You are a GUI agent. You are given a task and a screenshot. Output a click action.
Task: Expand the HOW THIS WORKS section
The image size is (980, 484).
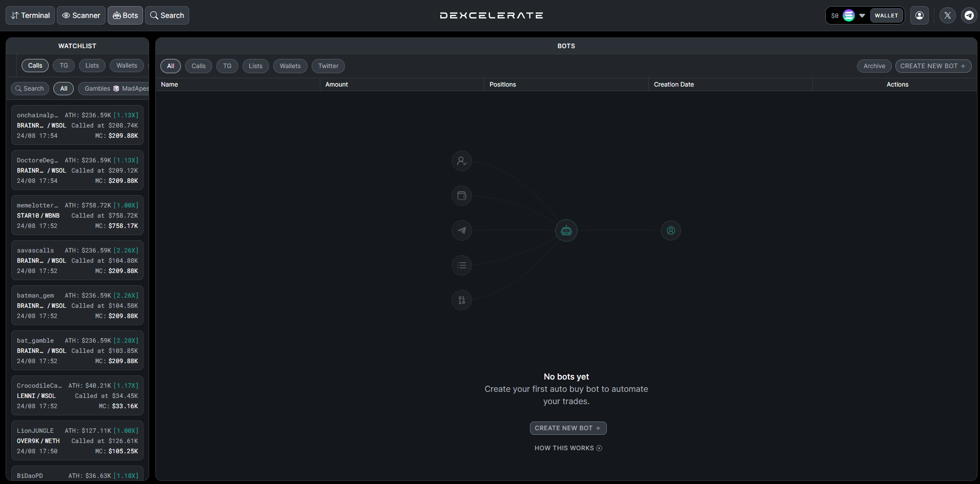click(x=568, y=448)
